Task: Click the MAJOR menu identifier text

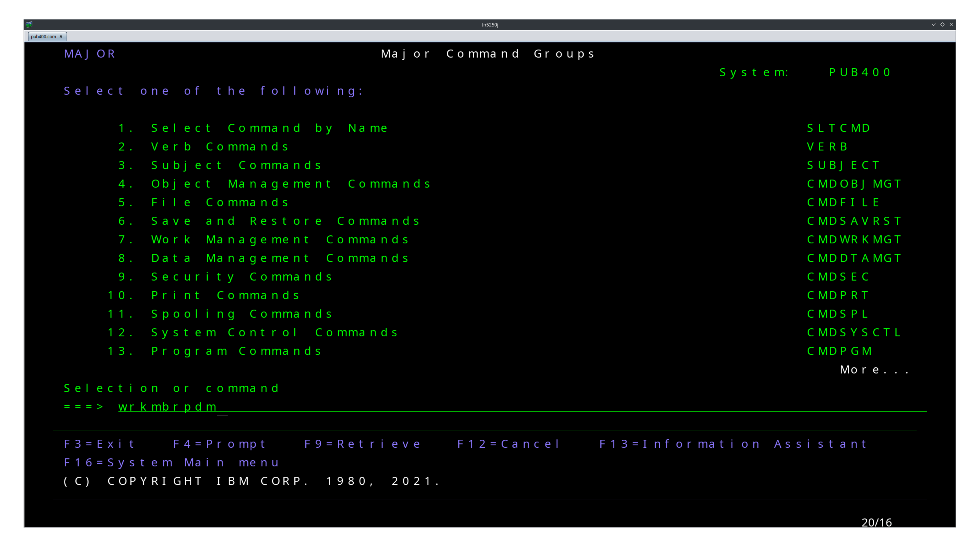Action: (x=89, y=54)
